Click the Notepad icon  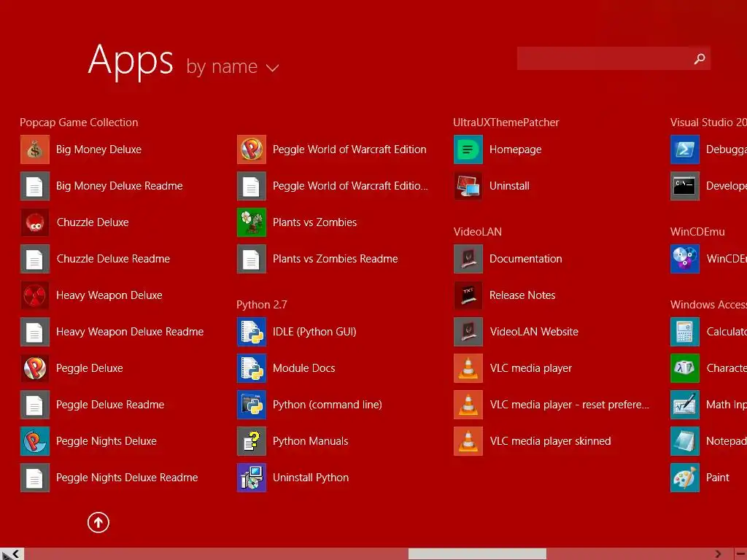pos(685,441)
